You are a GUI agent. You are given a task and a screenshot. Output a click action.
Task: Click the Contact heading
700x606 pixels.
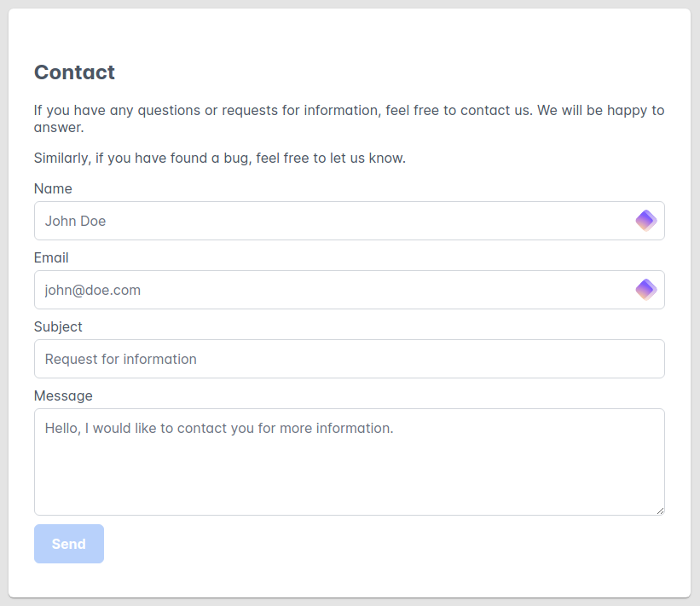click(x=74, y=72)
